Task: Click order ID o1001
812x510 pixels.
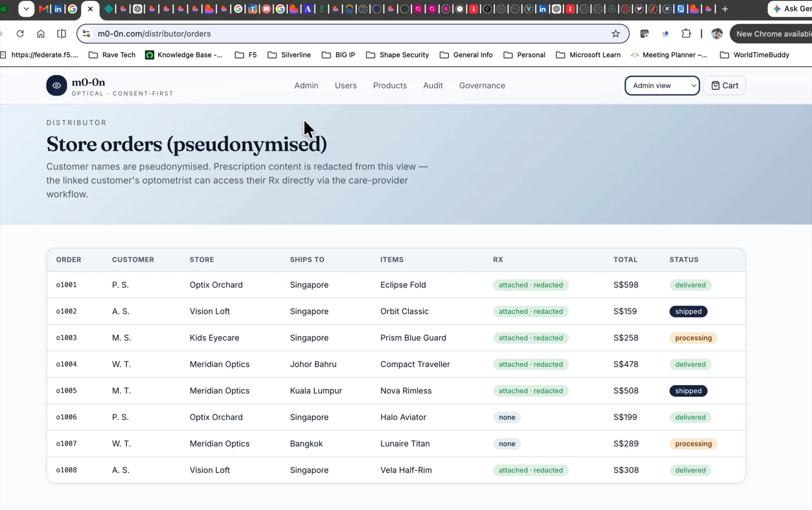Action: coord(66,285)
